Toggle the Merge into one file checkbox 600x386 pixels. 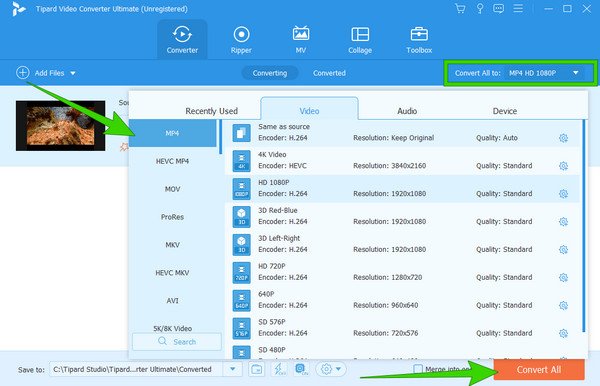(x=418, y=369)
